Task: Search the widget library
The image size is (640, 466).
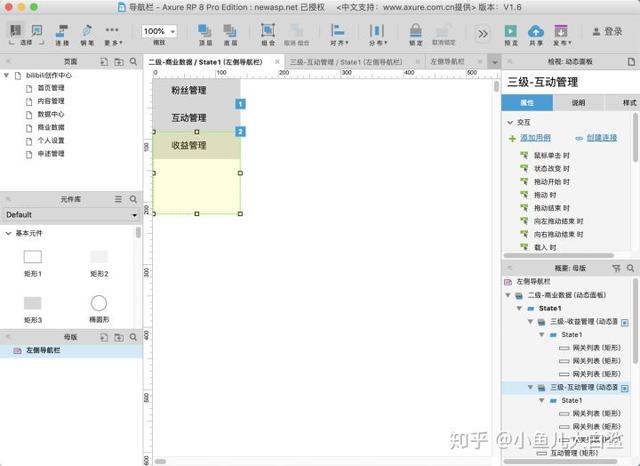Action: point(133,199)
